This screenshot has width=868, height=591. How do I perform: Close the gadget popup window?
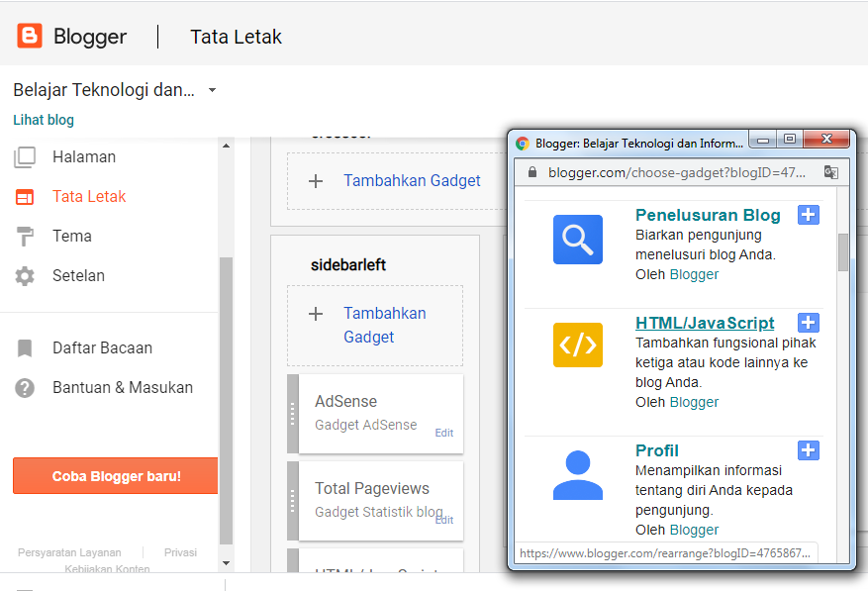[826, 140]
